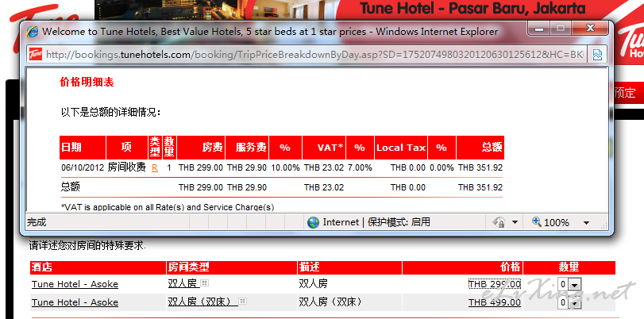
Task: Click THB 23.02 in the totals row
Action: coord(324,187)
